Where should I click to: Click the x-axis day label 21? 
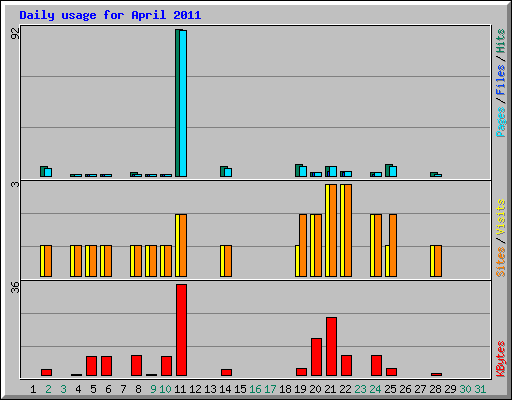tap(330, 389)
